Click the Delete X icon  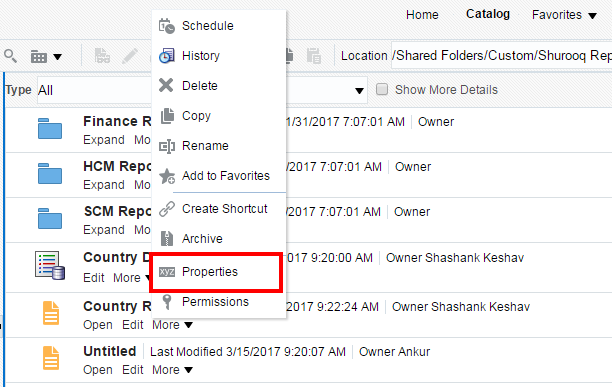tap(166, 85)
